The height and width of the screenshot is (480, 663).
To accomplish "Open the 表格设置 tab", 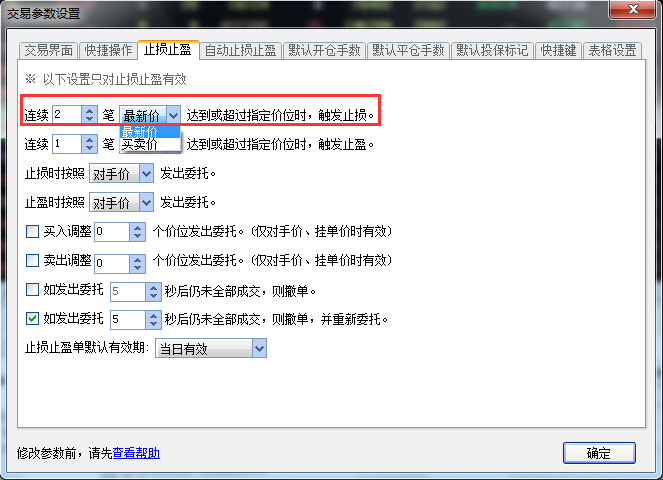I will pos(612,51).
